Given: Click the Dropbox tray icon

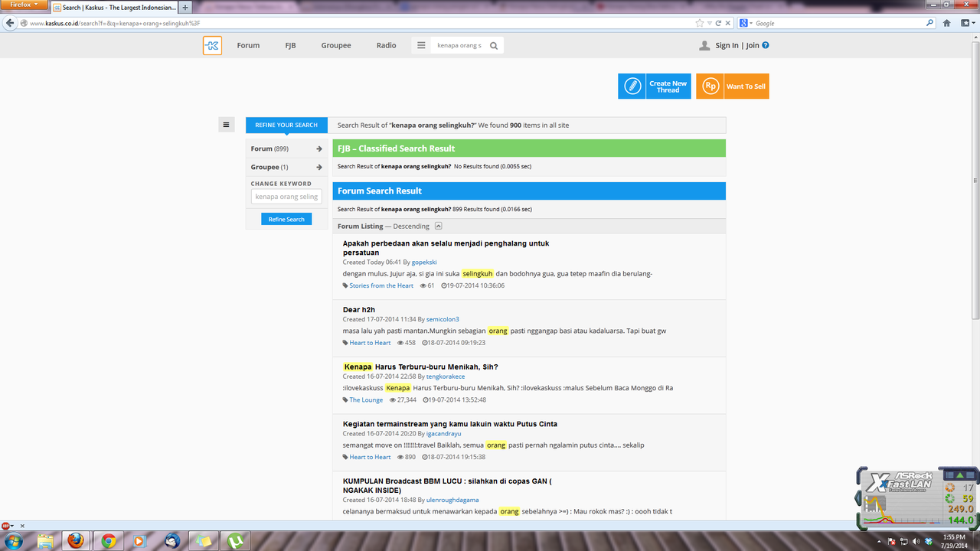Looking at the screenshot, I should click(x=928, y=541).
